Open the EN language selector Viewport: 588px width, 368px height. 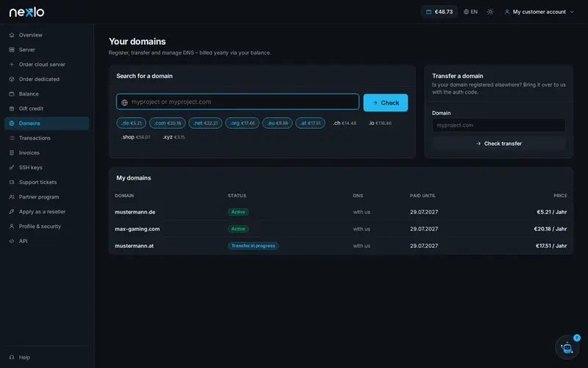pos(470,12)
